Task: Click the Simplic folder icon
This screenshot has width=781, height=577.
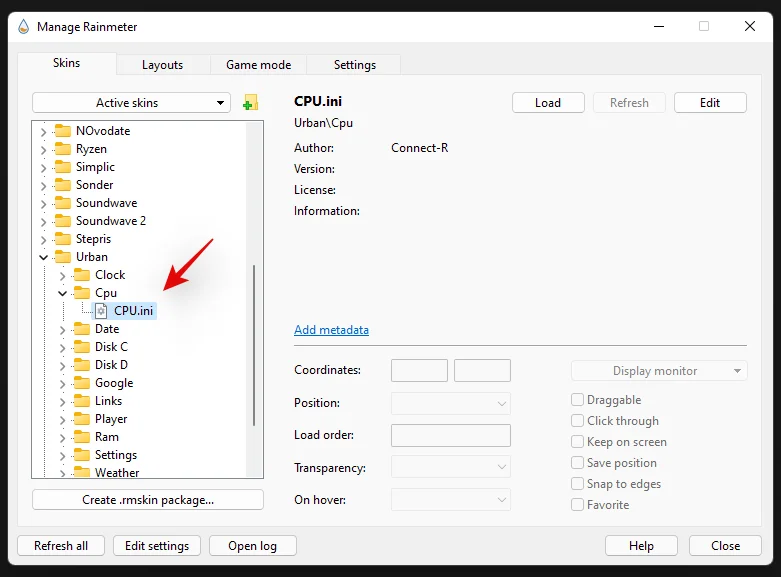Action: pyautogui.click(x=63, y=166)
